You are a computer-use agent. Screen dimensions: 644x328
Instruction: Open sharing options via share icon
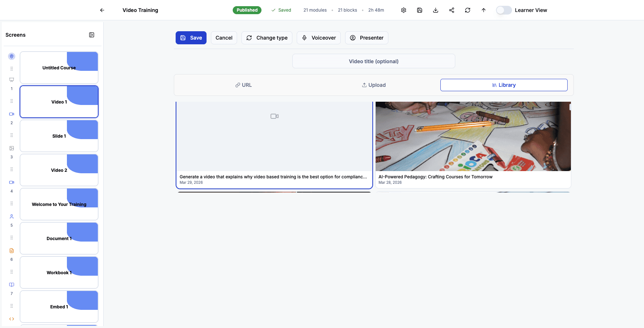point(452,10)
